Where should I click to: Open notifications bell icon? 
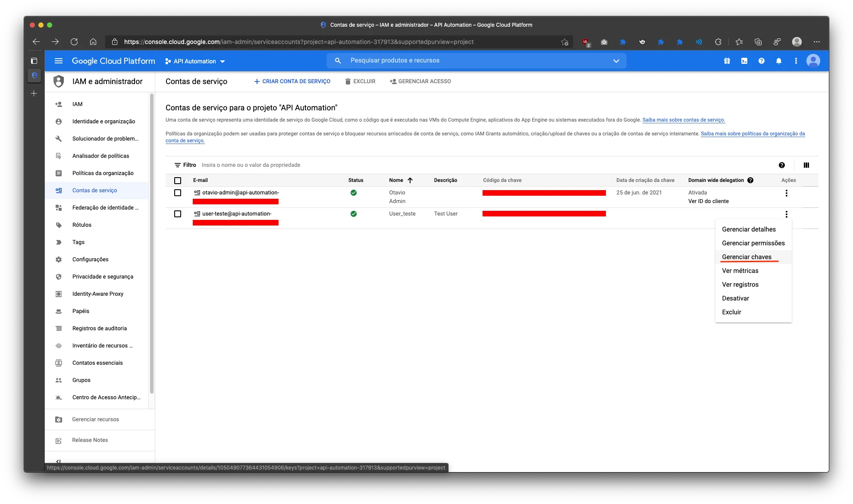pos(779,61)
